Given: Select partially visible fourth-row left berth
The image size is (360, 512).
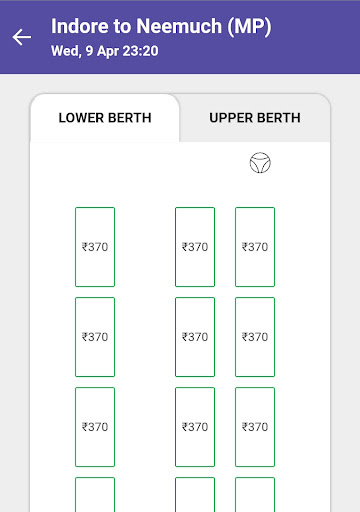Looking at the screenshot, I should click(95, 495).
